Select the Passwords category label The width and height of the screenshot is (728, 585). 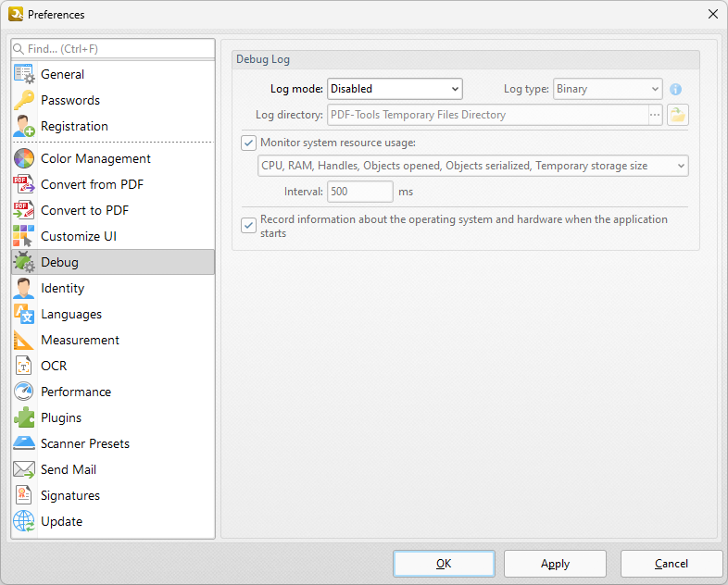point(70,100)
